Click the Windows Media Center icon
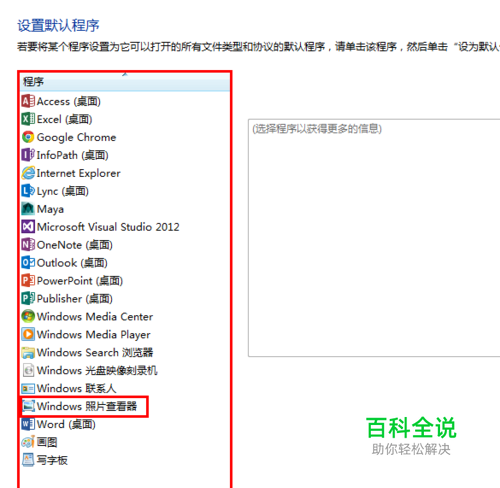 tap(28, 317)
